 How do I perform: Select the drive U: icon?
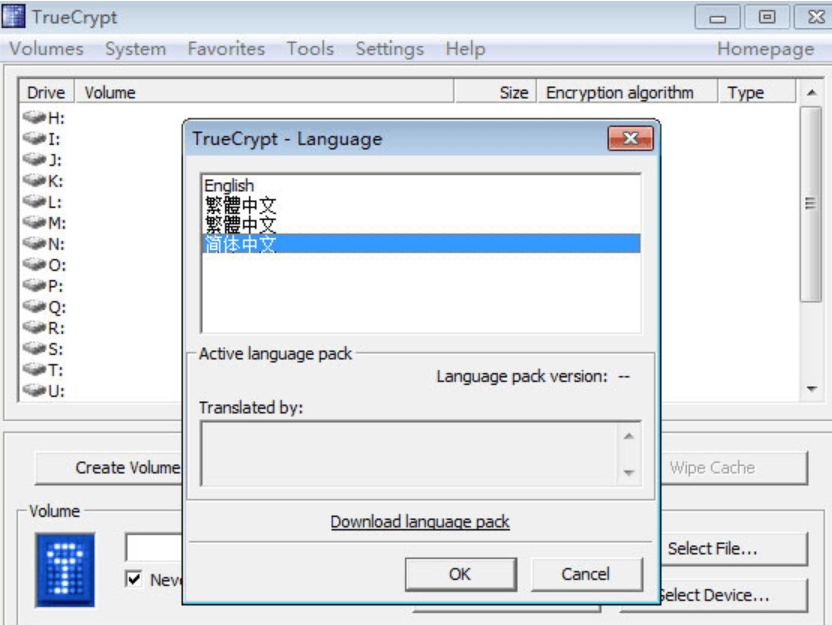[34, 391]
